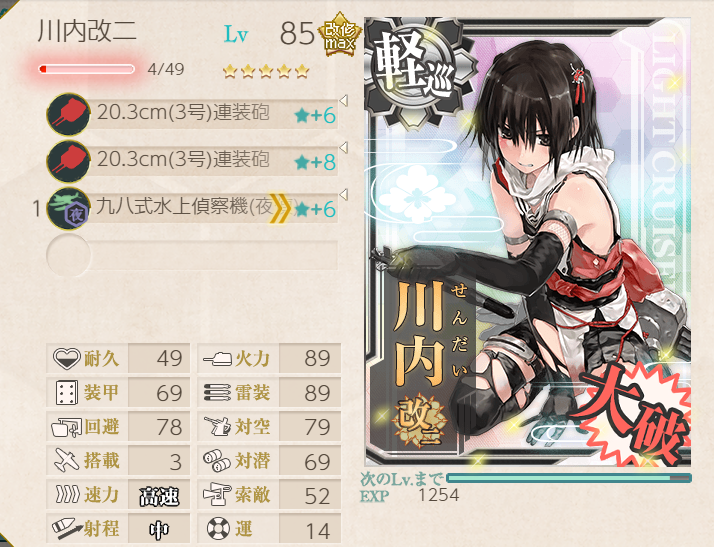Expand the third equipment slot's small arrow
This screenshot has width=714, height=547.
[344, 194]
